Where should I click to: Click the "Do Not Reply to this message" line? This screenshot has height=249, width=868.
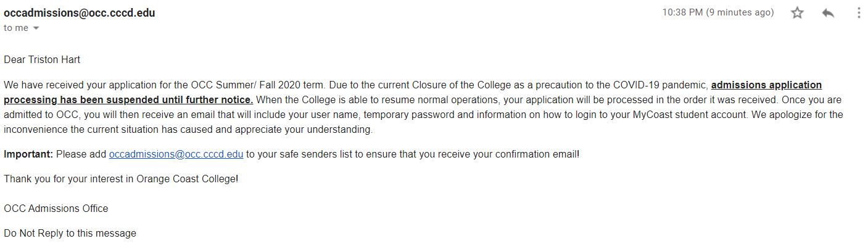pos(70,233)
